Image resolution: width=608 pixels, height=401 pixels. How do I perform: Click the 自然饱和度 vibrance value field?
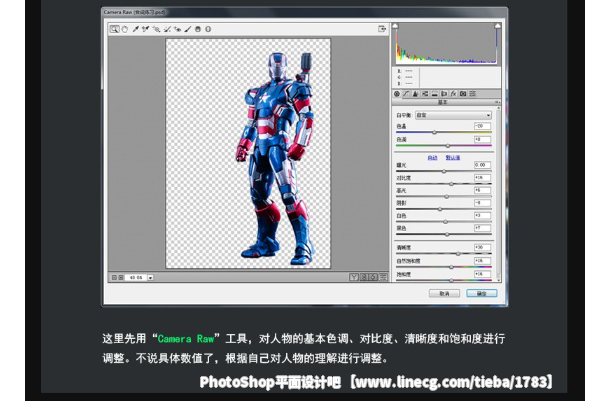pyautogui.click(x=482, y=261)
